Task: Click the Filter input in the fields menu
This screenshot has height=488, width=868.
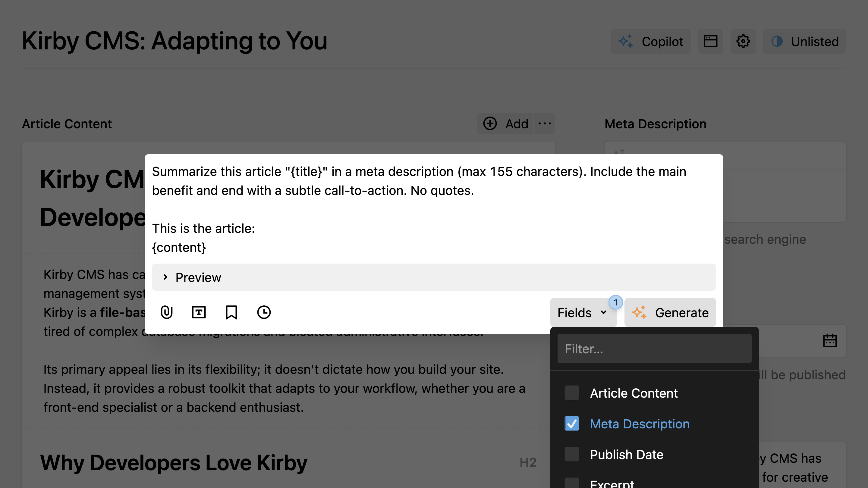Action: point(654,349)
